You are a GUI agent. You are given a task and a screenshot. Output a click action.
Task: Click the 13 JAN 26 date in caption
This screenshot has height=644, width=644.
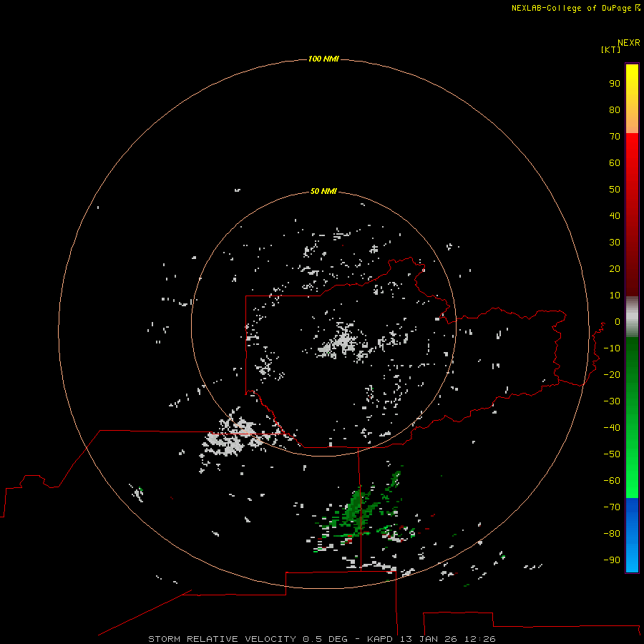coord(429,639)
